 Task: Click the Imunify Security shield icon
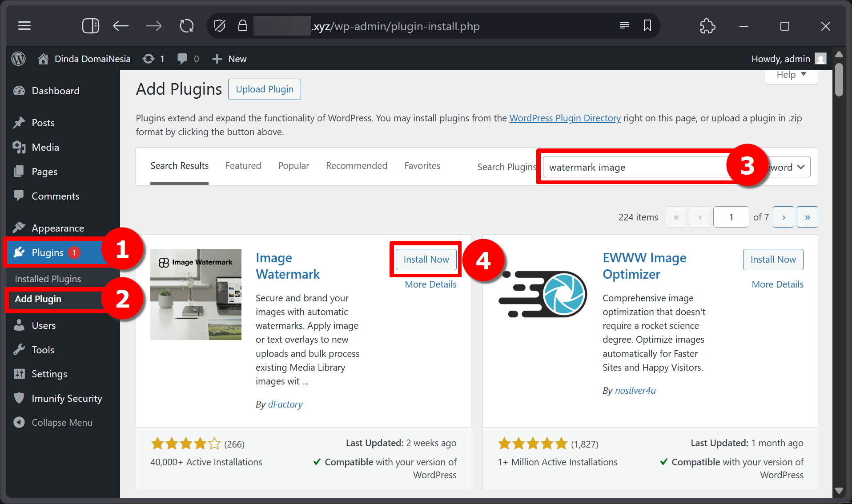tap(19, 398)
